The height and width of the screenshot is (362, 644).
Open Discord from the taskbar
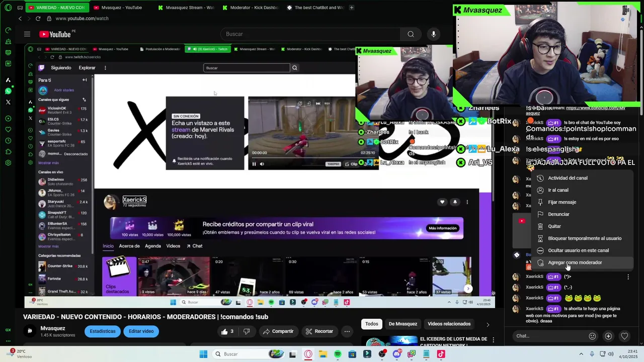[397, 354]
